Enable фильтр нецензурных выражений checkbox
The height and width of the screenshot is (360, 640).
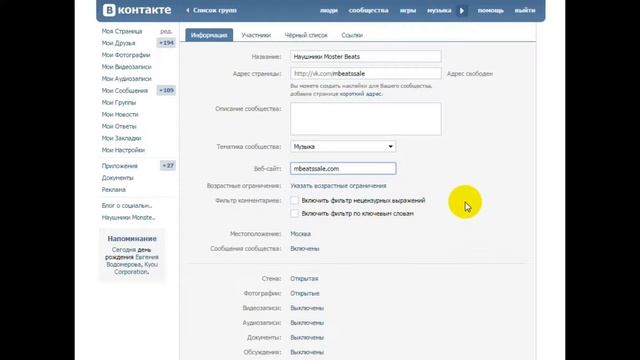(294, 200)
